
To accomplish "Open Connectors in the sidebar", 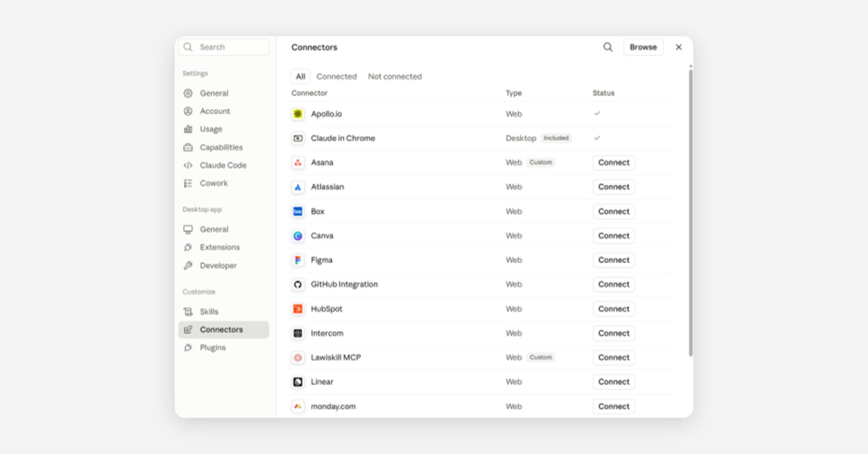I will pyautogui.click(x=224, y=330).
